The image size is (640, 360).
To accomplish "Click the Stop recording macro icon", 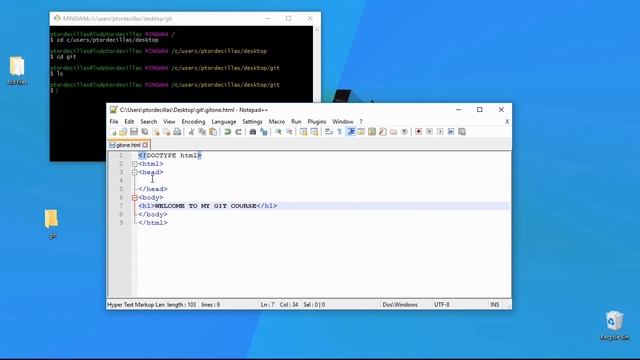I will tap(429, 132).
